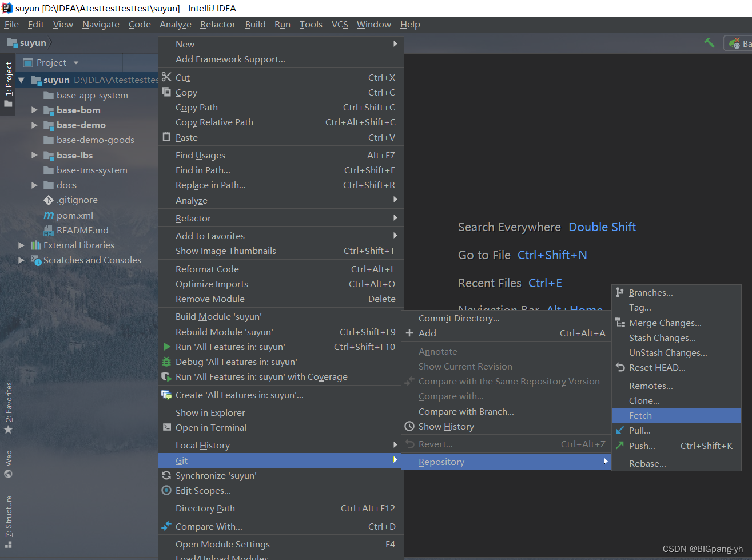The height and width of the screenshot is (560, 752).
Task: Click the suyun breadcrumb in navigation bar
Action: pos(33,43)
